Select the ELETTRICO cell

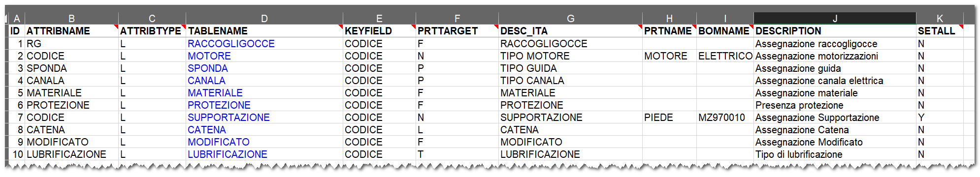(725, 56)
